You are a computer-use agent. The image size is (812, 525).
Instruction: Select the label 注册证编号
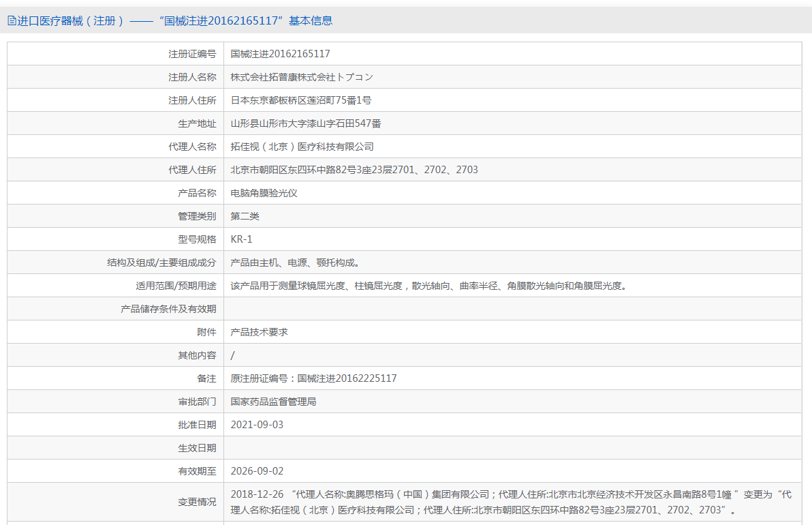click(192, 54)
